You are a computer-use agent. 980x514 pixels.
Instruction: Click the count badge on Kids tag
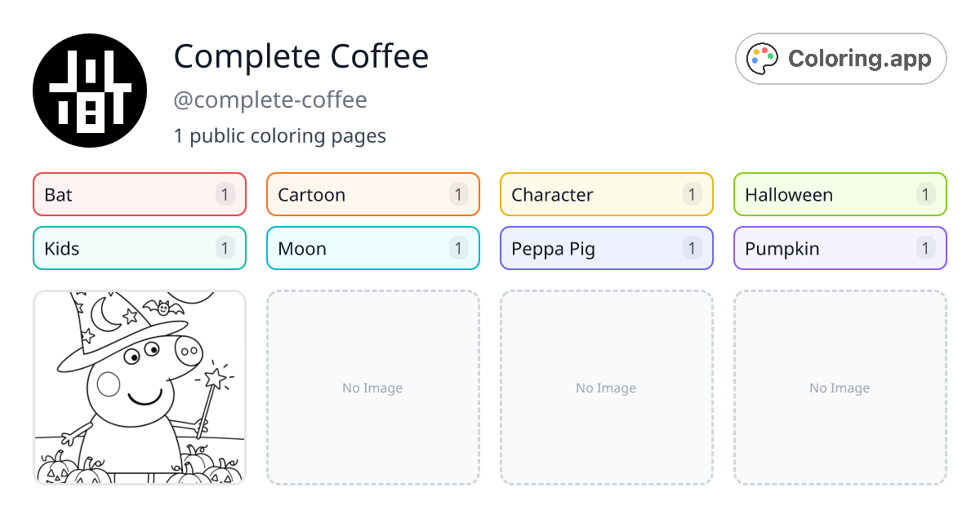(x=225, y=248)
